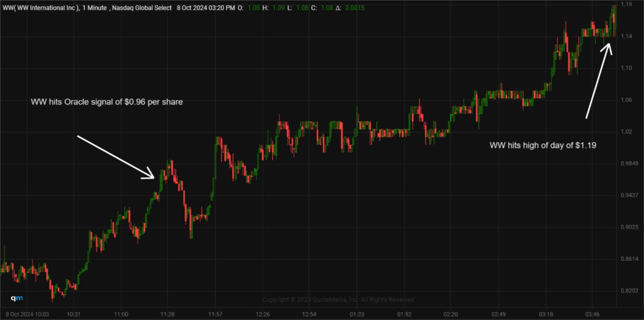Click the 11:00 time axis label
Screen dimensions: 644x320
click(x=120, y=314)
